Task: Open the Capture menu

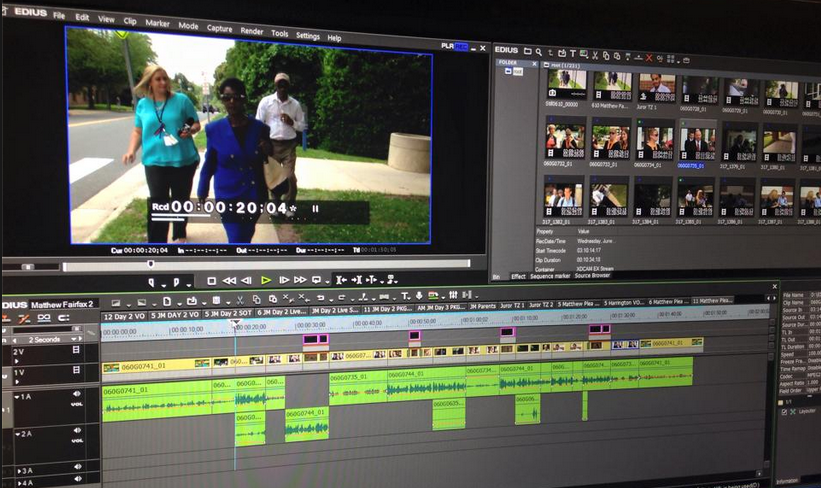Action: [x=219, y=28]
